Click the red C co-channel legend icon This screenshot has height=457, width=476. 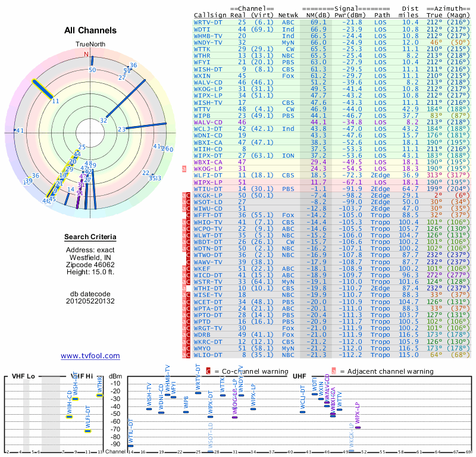click(208, 371)
